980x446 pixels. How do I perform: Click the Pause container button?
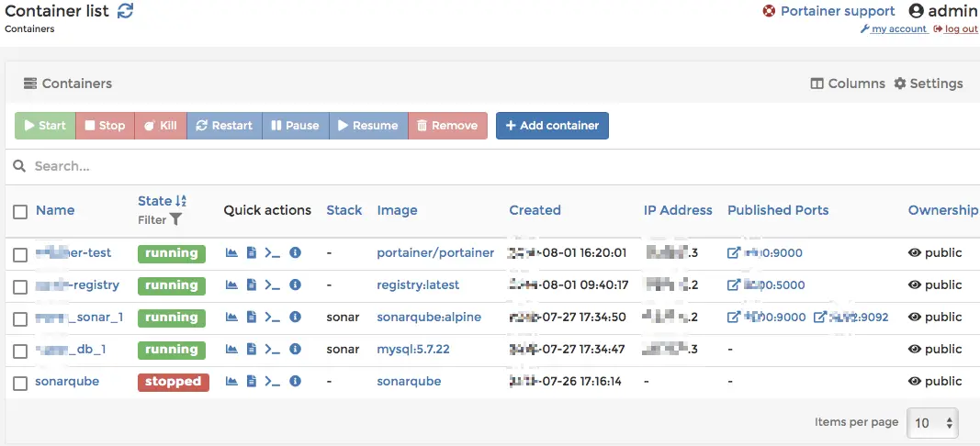(x=296, y=126)
